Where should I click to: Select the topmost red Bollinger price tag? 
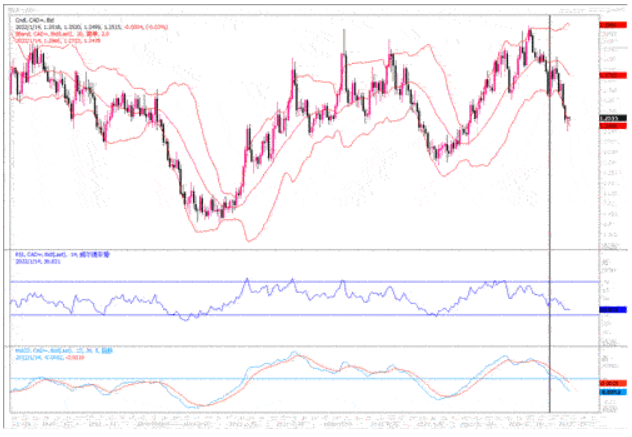click(608, 22)
